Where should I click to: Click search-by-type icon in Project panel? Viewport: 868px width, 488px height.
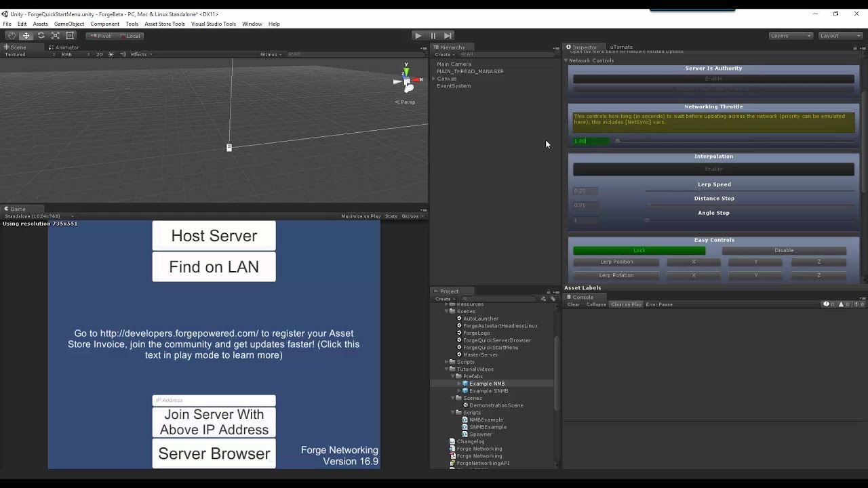(x=543, y=299)
